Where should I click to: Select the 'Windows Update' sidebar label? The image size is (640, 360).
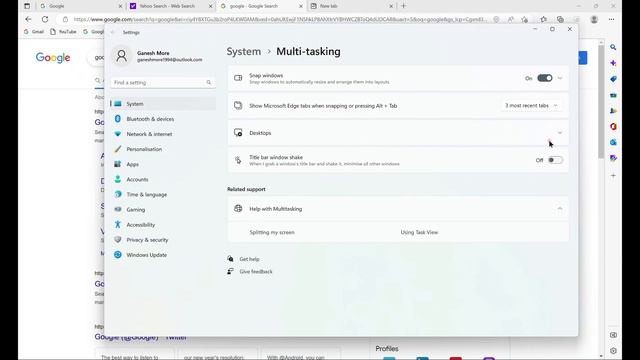tap(147, 255)
